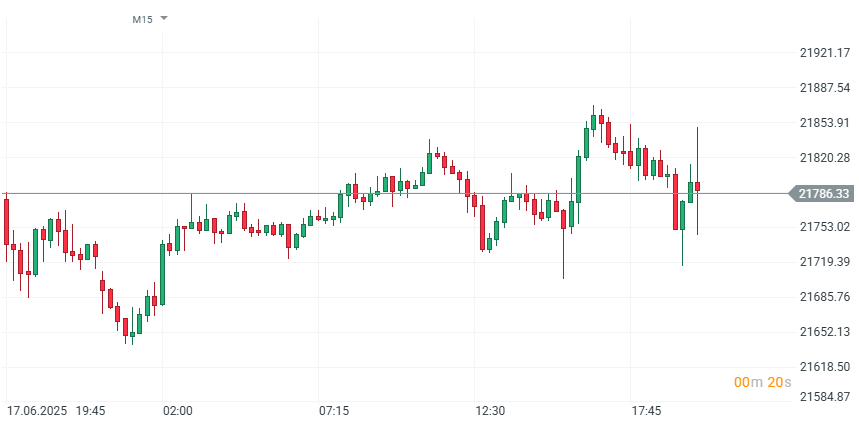
Task: Click the 21820.28 price axis label
Action: point(824,158)
